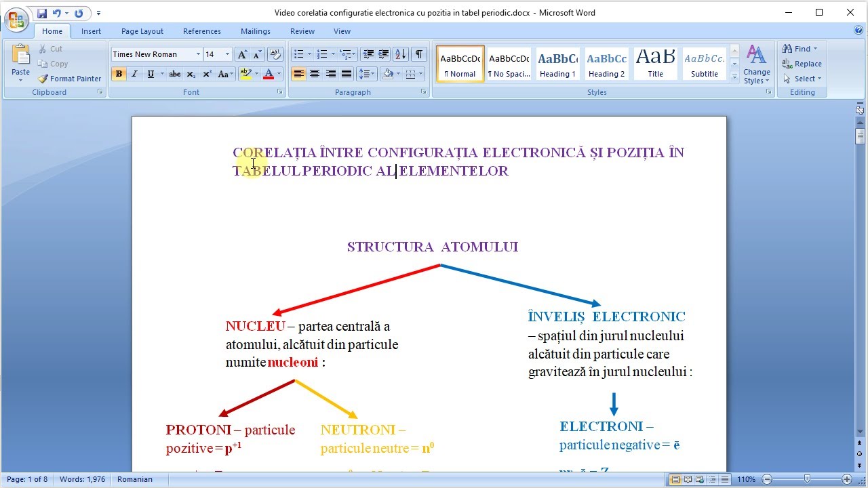The image size is (868, 488).
Task: Expand the Styles gallery More arrow
Action: pos(734,77)
